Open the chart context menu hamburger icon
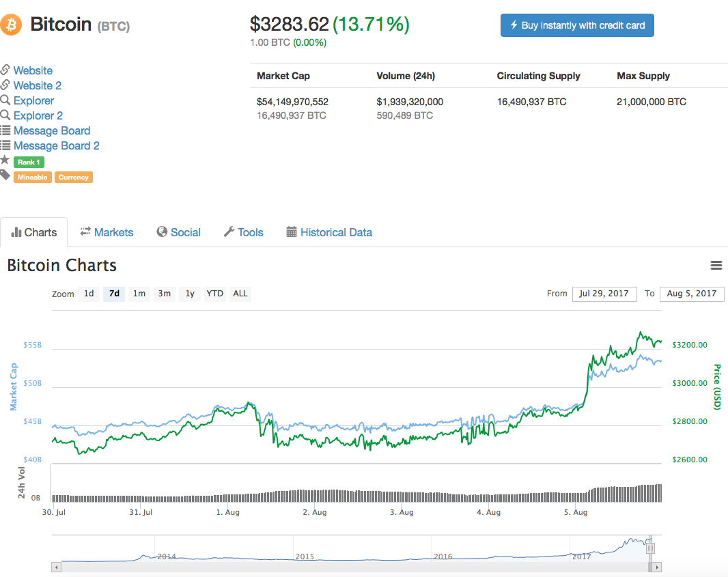 (x=716, y=265)
